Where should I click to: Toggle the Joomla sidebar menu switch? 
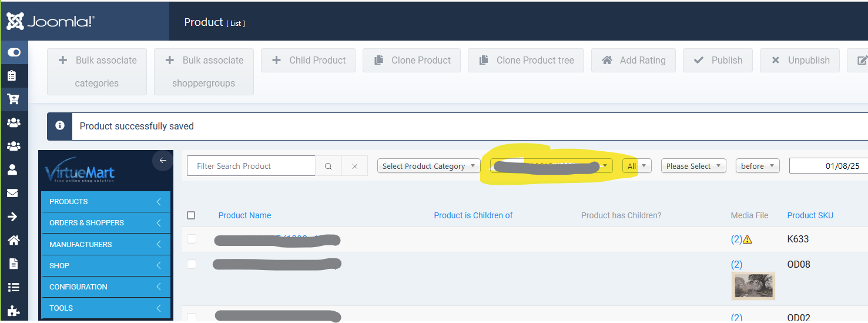pos(14,52)
